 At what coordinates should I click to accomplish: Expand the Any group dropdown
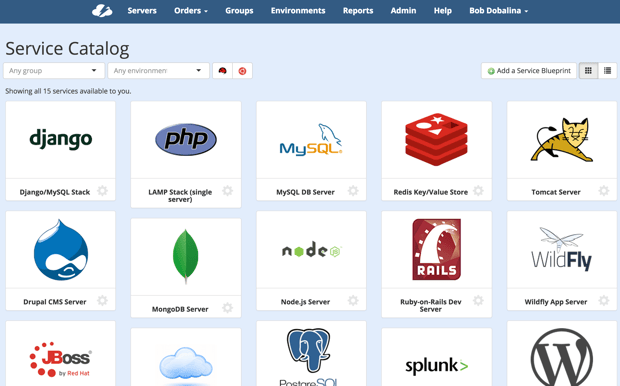pos(54,71)
